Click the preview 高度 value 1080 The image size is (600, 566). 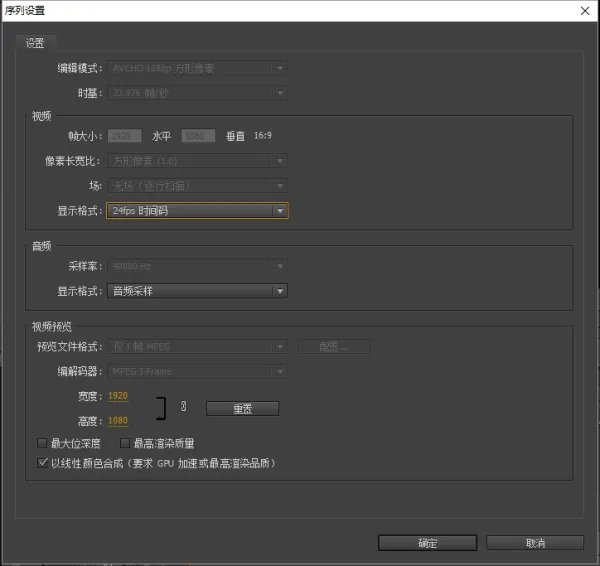pos(118,421)
